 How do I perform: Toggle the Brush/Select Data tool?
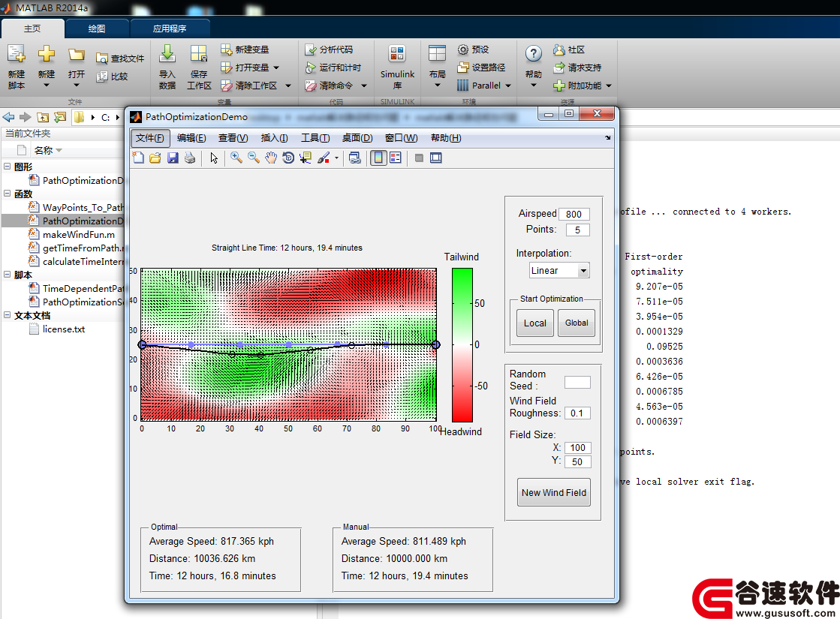click(x=324, y=158)
